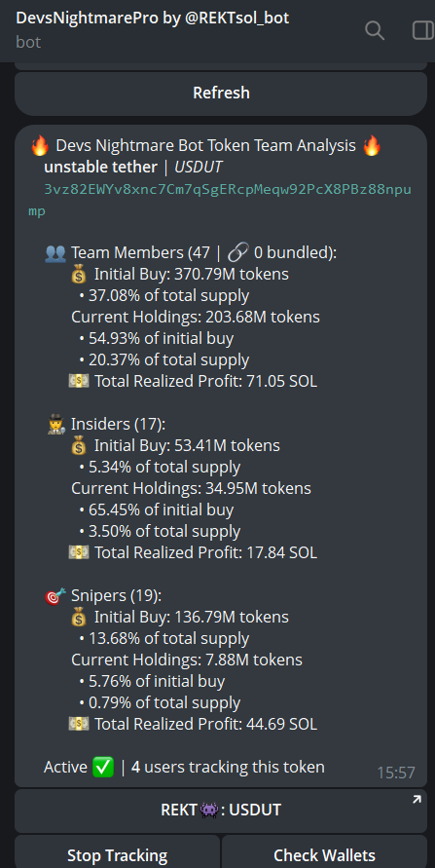435x868 pixels.
Task: Click the fire emoji before Devs Nightmare title
Action: (x=40, y=146)
